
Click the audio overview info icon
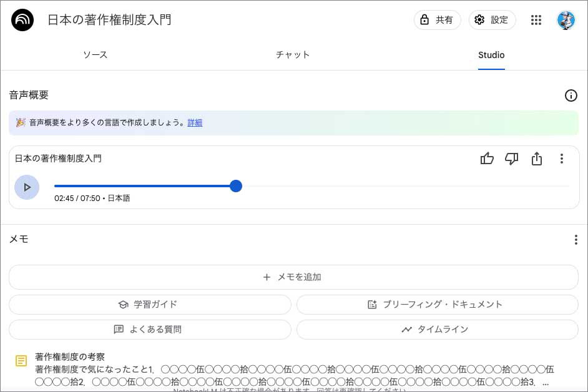(571, 96)
